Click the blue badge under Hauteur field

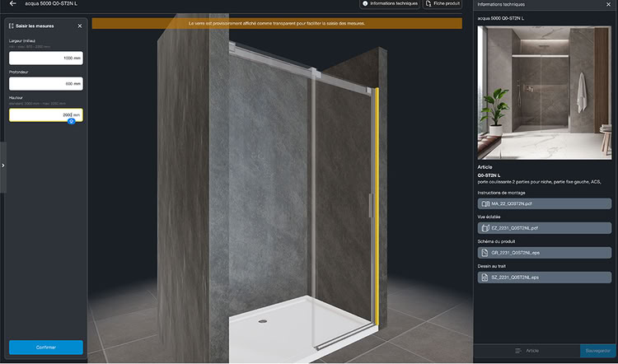pos(72,121)
